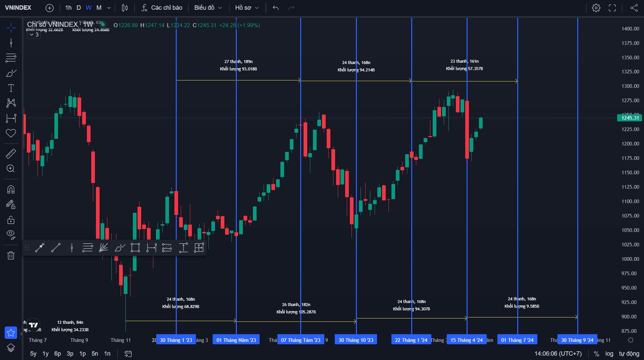
Task: Select horizontal lines tool in floating toolbar
Action: (88, 248)
